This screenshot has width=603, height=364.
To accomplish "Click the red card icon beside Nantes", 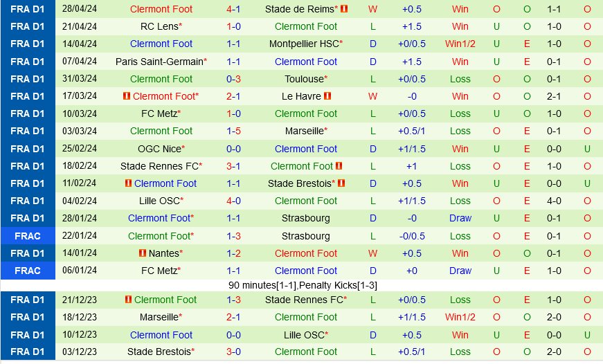I will 143,253.
